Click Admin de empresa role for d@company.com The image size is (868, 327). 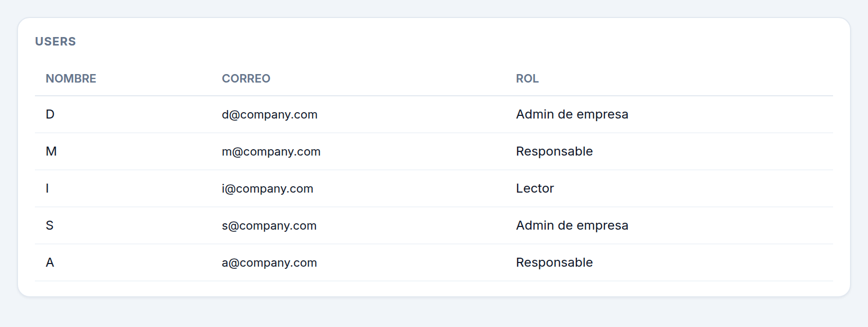[572, 114]
